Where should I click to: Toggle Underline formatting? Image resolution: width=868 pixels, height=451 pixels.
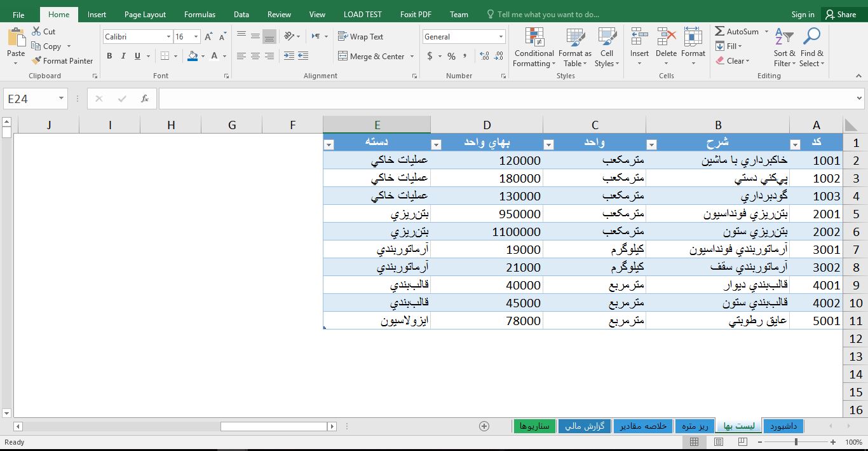tap(138, 56)
